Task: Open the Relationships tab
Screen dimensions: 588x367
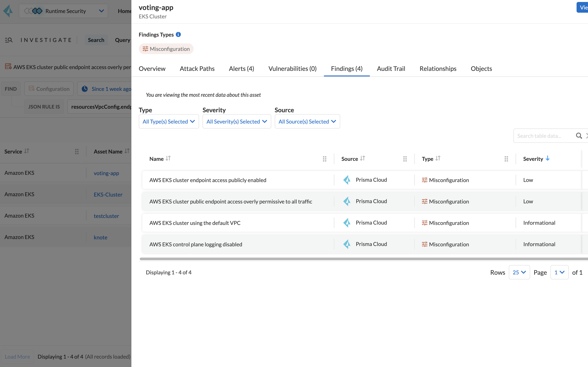Action: coord(438,69)
